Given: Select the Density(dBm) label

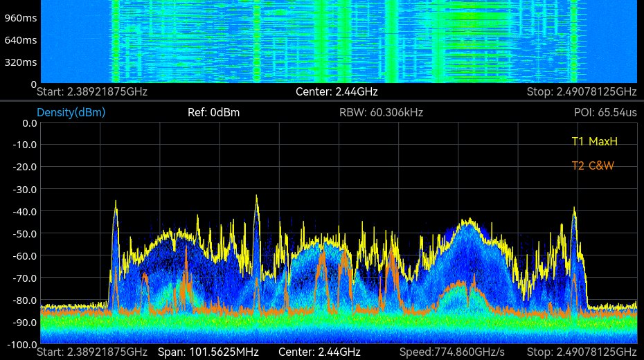Looking at the screenshot, I should (71, 112).
